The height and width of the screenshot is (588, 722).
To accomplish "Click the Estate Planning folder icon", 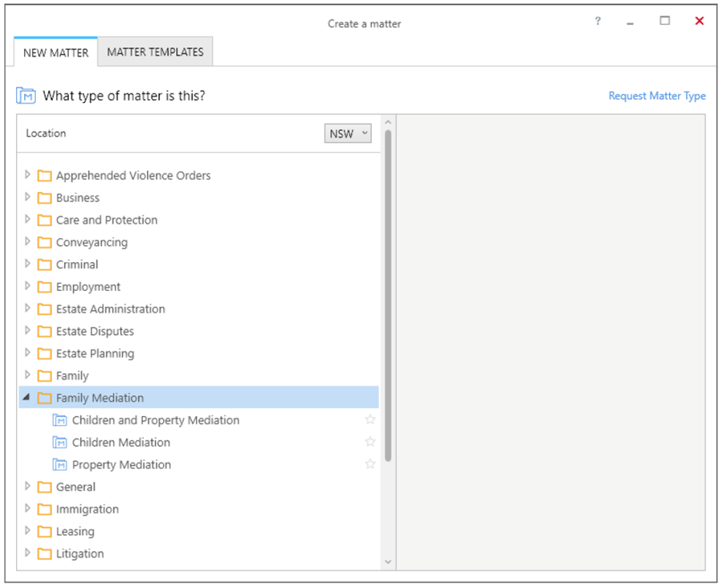I will point(44,353).
